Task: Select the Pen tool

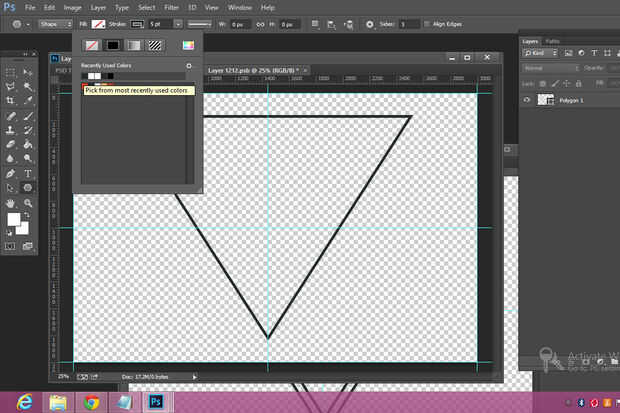Action: 10,173
